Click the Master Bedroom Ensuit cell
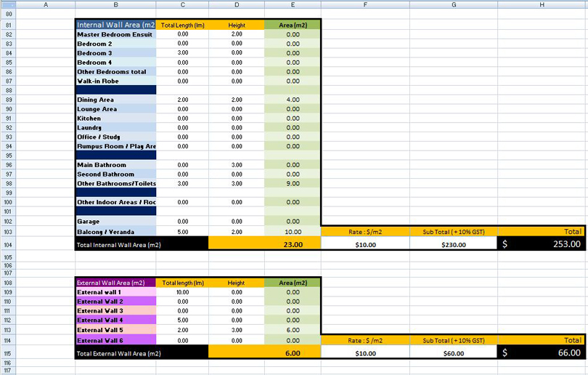 tap(115, 34)
